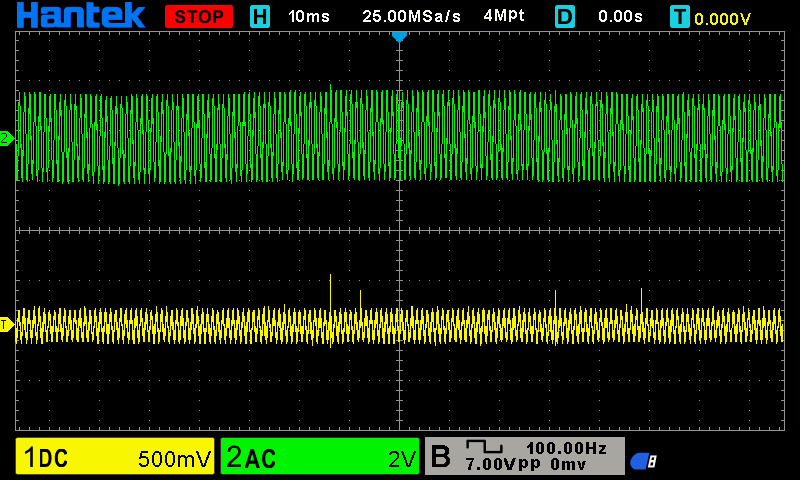Viewport: 800px width, 480px height.
Task: Open the yellow channel 1 DC 500mV panel
Action: coord(115,456)
